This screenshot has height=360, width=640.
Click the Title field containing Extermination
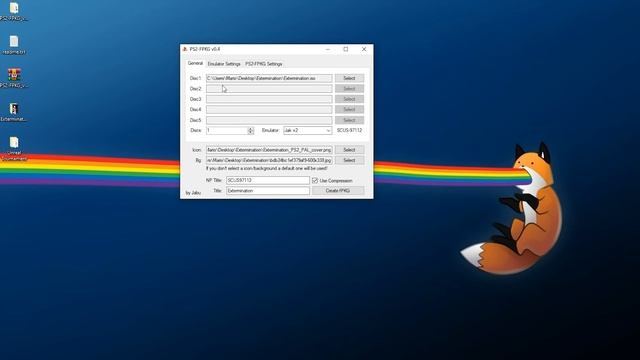pyautogui.click(x=268, y=191)
